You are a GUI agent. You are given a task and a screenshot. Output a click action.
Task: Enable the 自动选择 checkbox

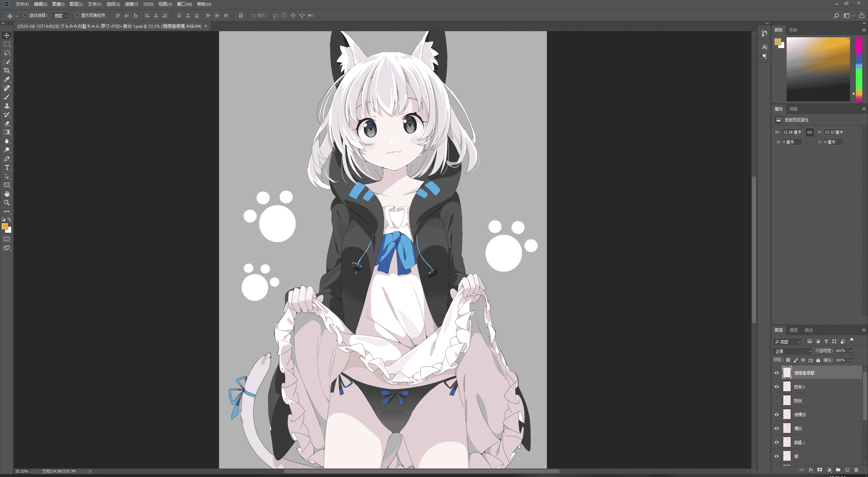[x=25, y=15]
